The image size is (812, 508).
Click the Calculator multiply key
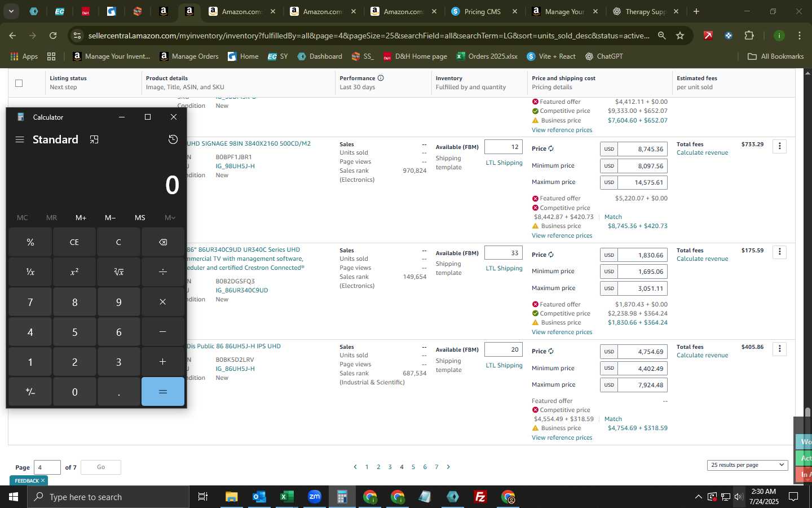click(x=163, y=302)
